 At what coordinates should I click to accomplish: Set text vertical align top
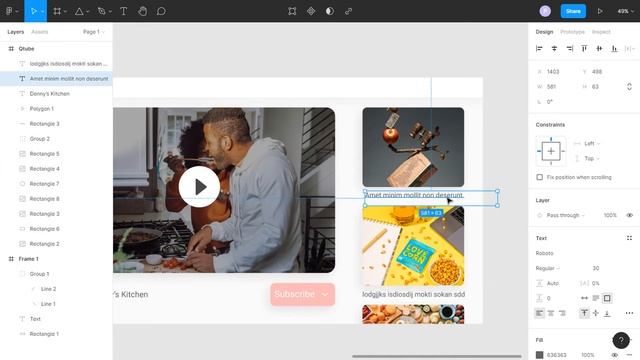click(584, 313)
